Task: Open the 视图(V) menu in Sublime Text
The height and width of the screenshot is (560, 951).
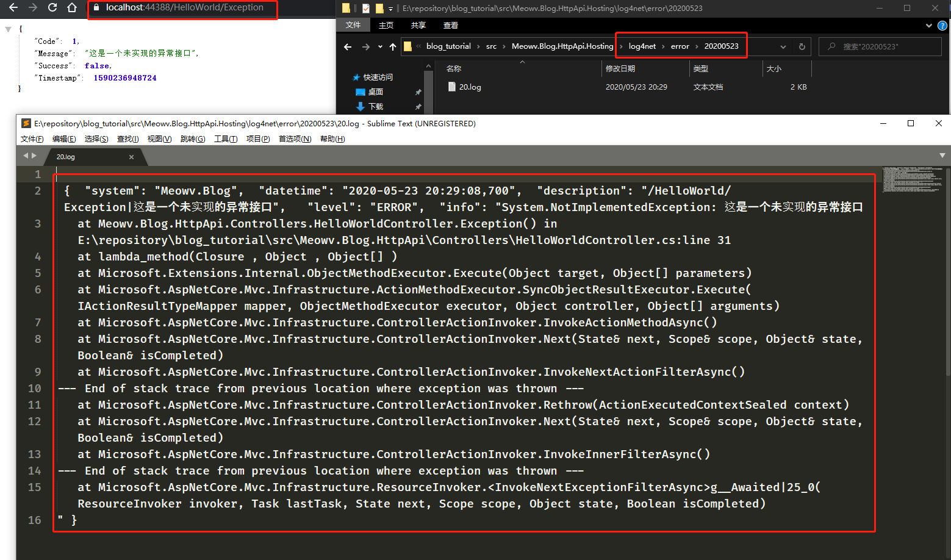Action: click(x=159, y=139)
